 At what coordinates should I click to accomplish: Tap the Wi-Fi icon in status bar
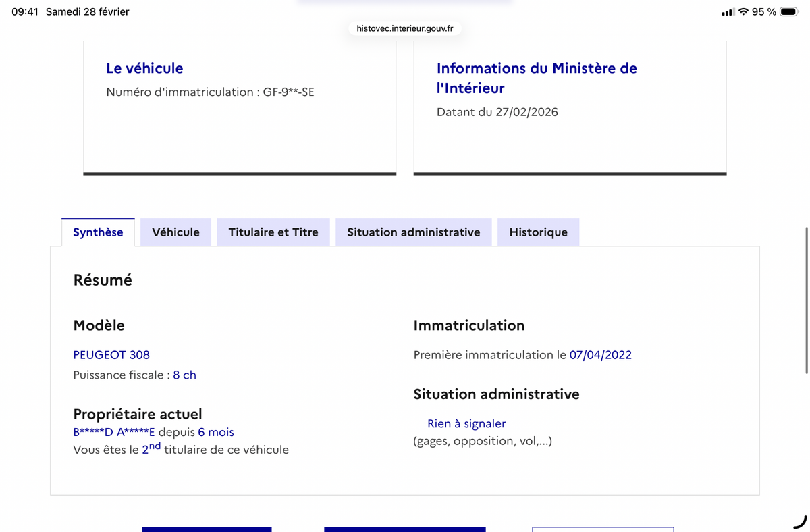744,11
